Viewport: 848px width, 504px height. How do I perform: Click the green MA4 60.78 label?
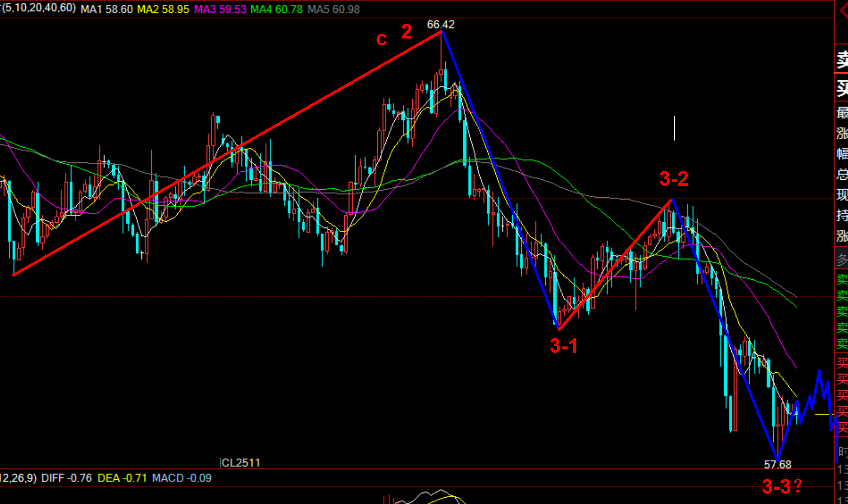coord(276,9)
